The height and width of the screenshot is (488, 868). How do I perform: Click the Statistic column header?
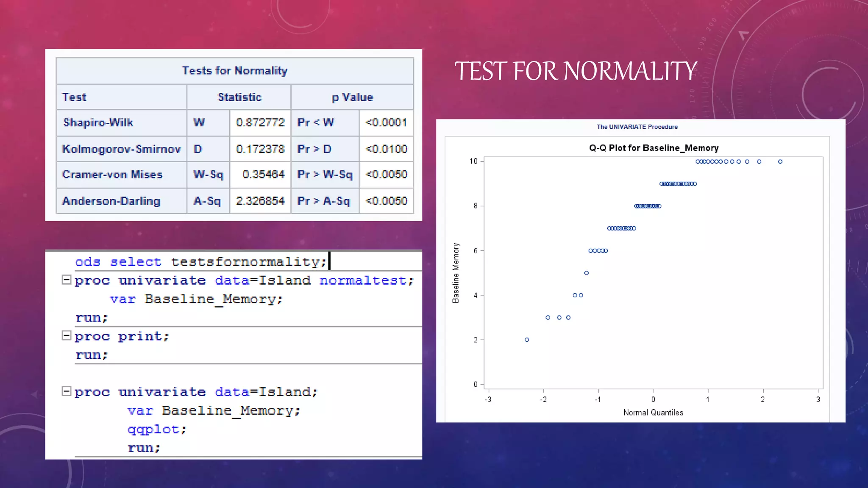click(239, 97)
